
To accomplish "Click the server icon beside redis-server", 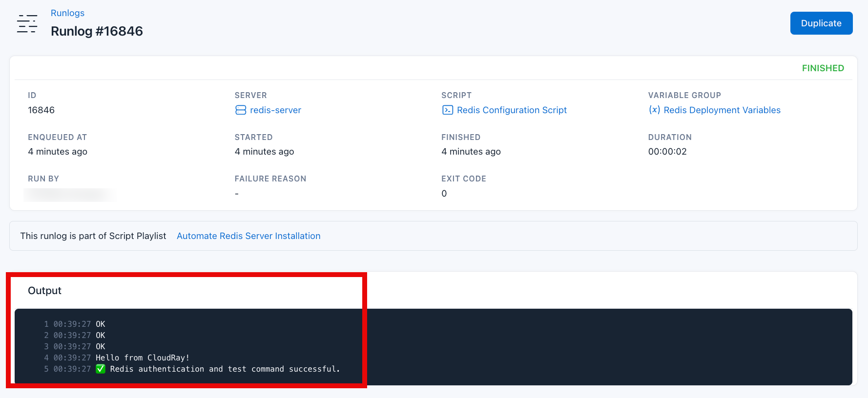I will (241, 110).
